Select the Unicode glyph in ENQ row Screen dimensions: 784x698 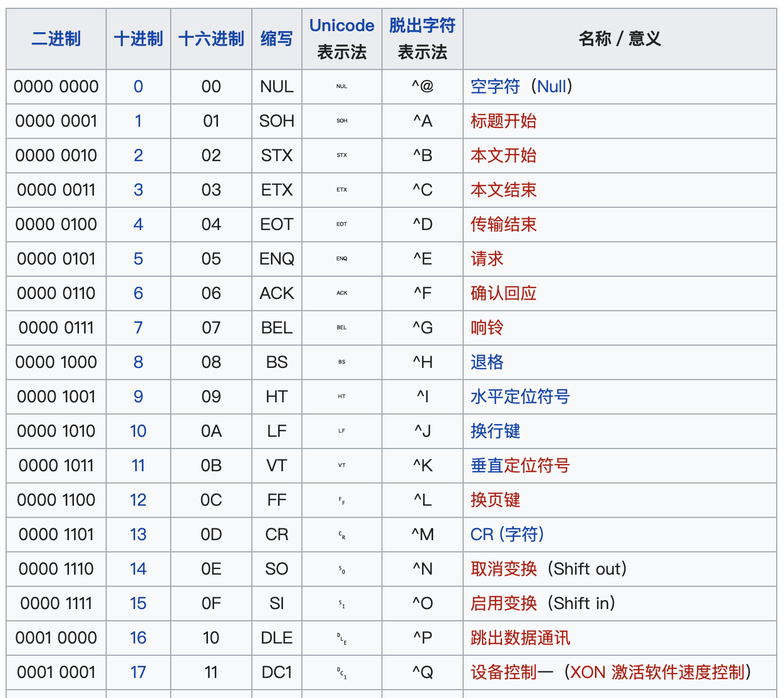click(342, 259)
